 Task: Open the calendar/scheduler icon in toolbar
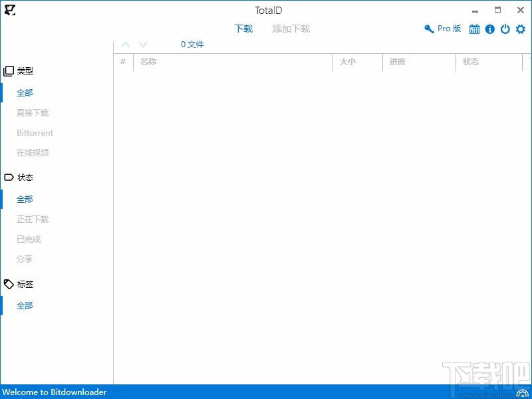[474, 29]
